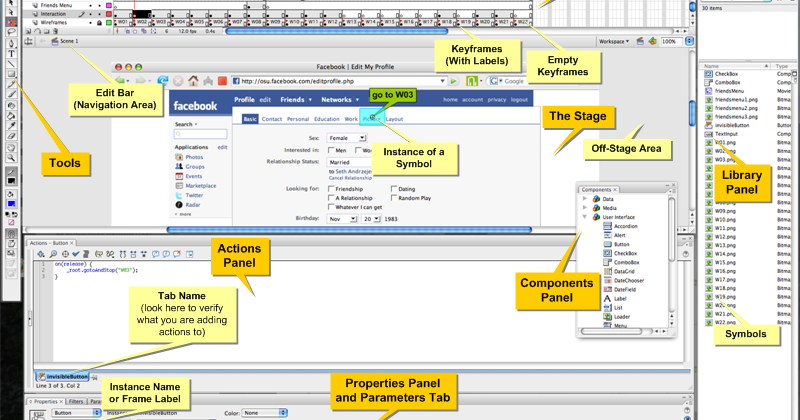Pick the Zoom magnifier tool
This screenshot has height=420, width=800.
11,158
